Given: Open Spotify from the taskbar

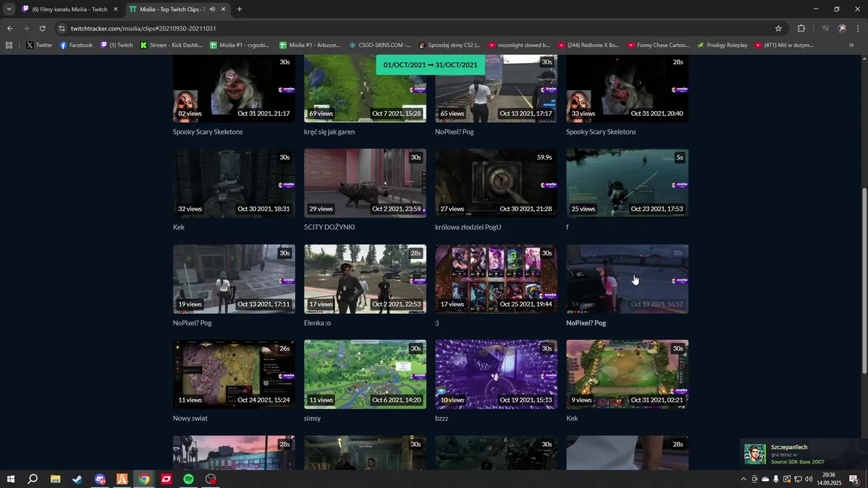Looking at the screenshot, I should [189, 479].
